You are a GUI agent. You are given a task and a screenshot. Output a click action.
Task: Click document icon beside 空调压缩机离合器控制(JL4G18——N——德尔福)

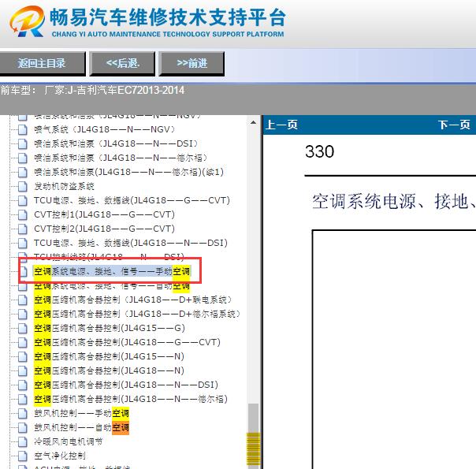[23, 399]
